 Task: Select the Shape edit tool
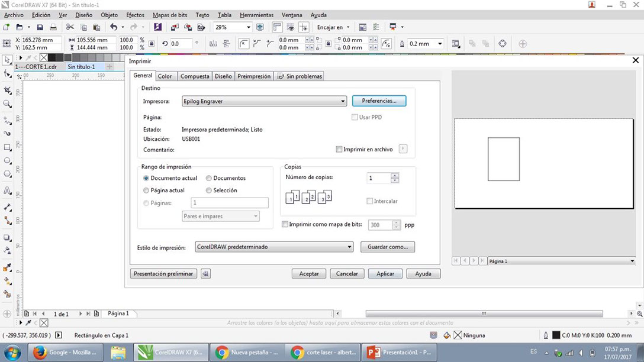(7, 74)
